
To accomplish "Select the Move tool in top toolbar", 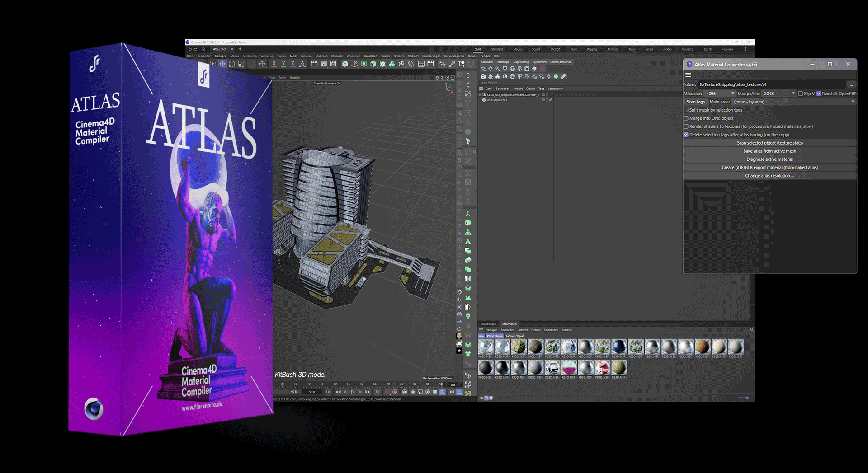I will click(x=222, y=64).
